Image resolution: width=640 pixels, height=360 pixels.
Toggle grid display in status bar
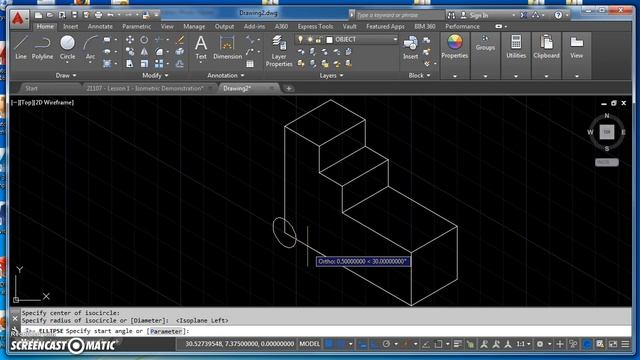329,344
